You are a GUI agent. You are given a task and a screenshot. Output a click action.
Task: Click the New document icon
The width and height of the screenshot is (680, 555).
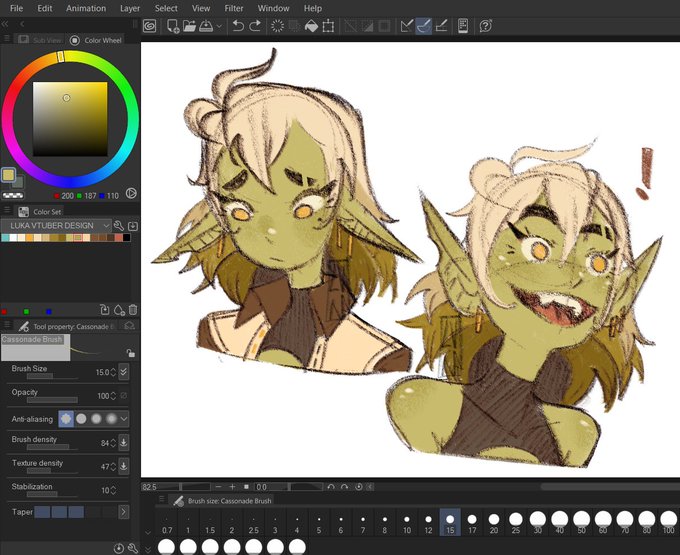click(x=173, y=26)
